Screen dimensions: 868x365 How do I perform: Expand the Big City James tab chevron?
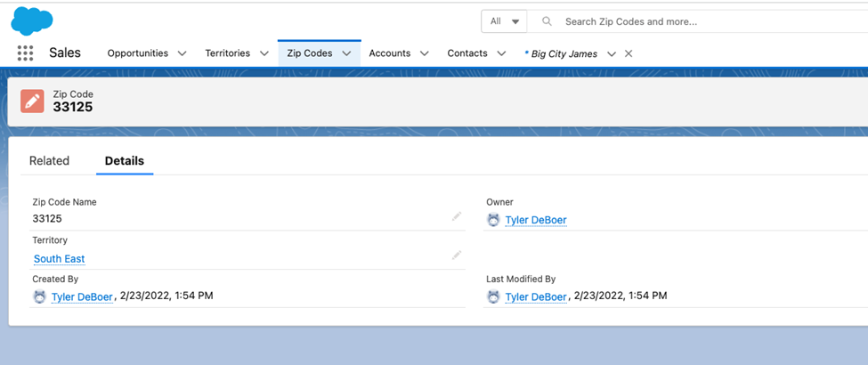(611, 53)
